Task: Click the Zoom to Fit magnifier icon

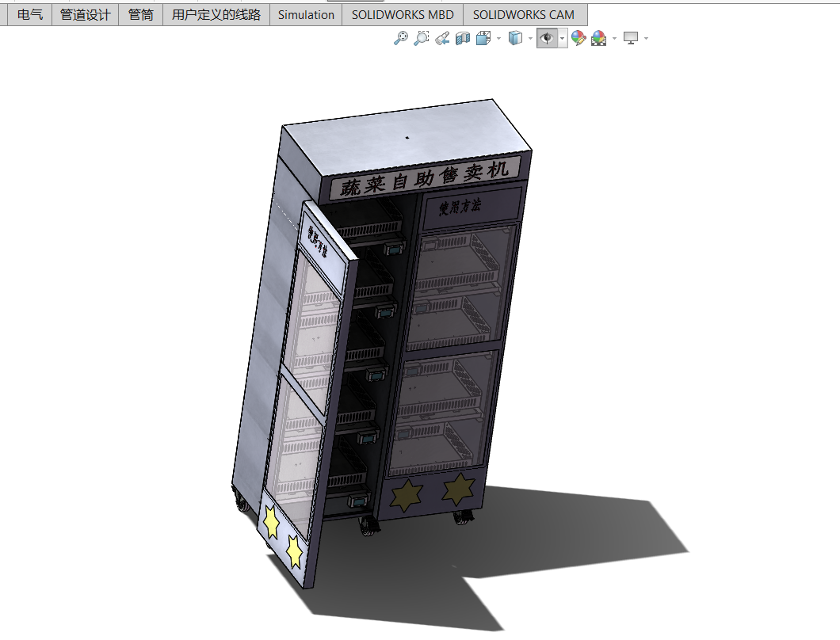Action: pos(401,38)
